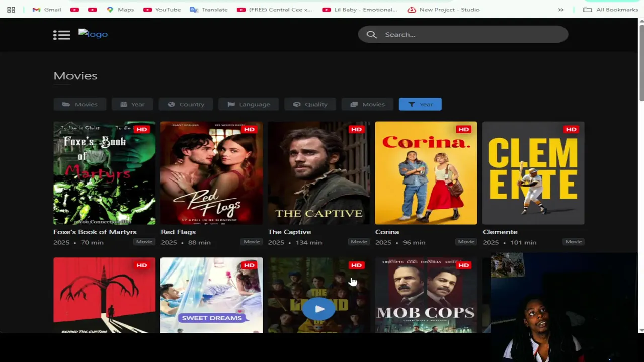Expand the bookmarks overflow chevron

pyautogui.click(x=561, y=10)
